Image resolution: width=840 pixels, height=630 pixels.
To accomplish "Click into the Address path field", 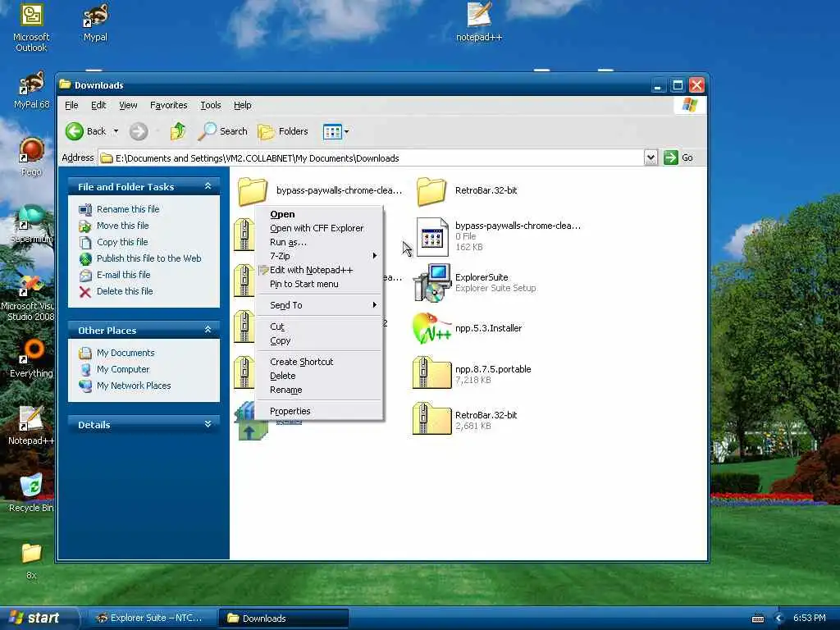I will pyautogui.click(x=372, y=158).
